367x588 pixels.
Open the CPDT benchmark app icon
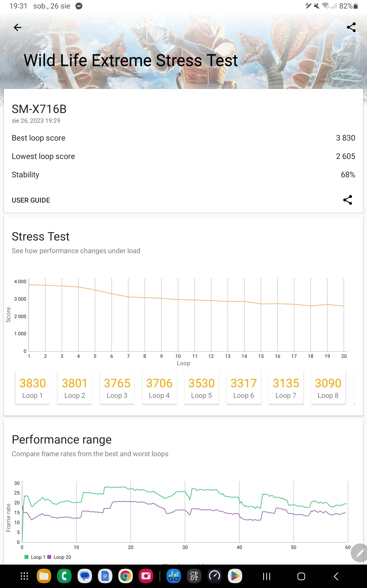pyautogui.click(x=194, y=576)
